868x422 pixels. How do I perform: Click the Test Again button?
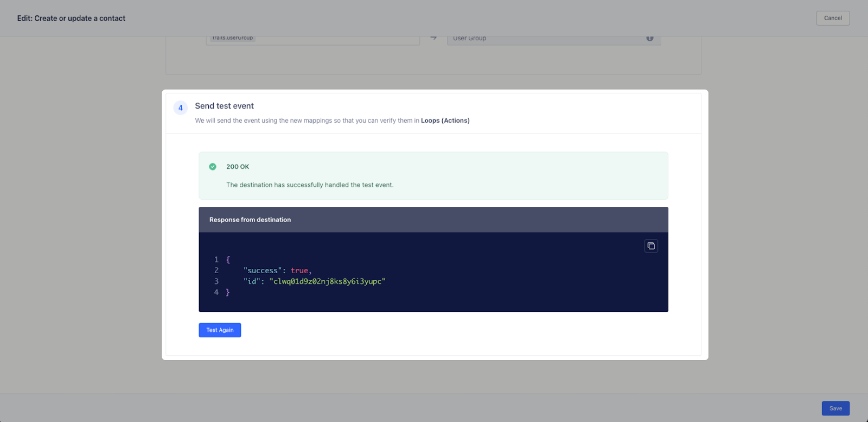point(220,330)
